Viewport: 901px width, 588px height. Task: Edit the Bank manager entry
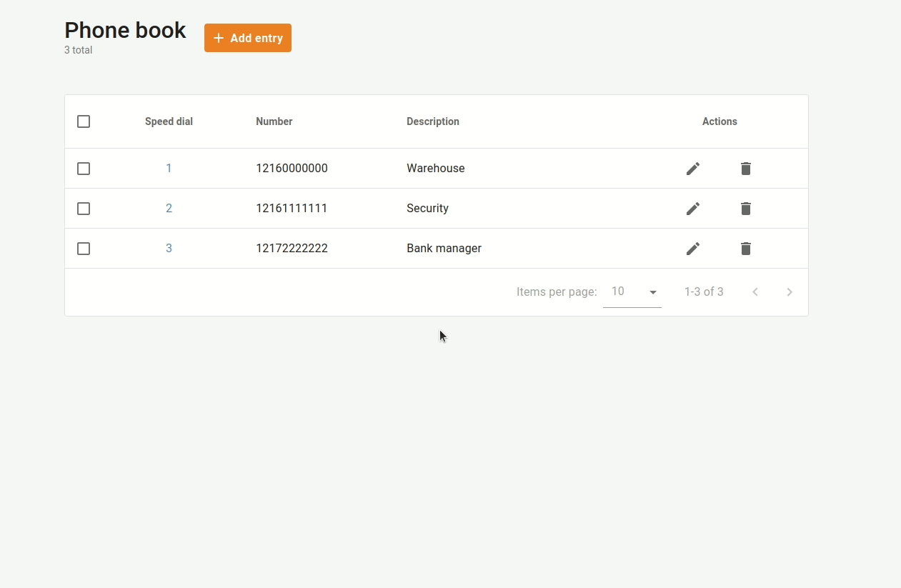692,249
